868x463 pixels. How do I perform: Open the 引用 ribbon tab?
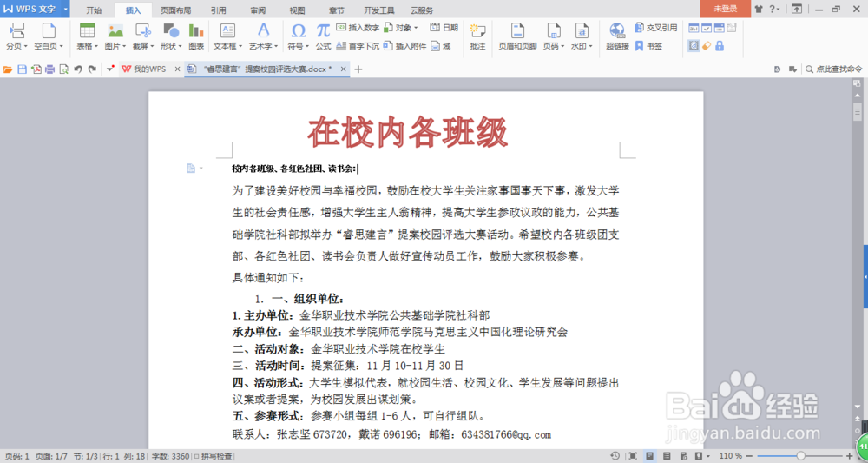click(x=218, y=10)
